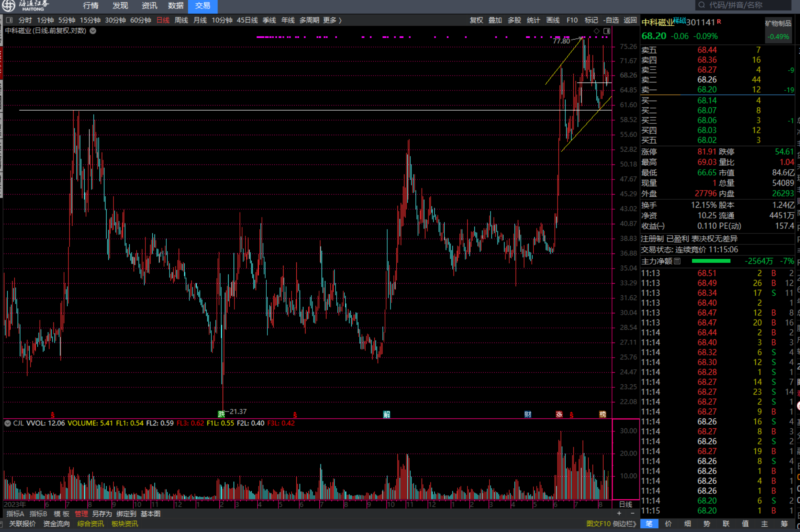The image size is (800, 532).
Task: Open 标记 mark option
Action: coord(591,20)
